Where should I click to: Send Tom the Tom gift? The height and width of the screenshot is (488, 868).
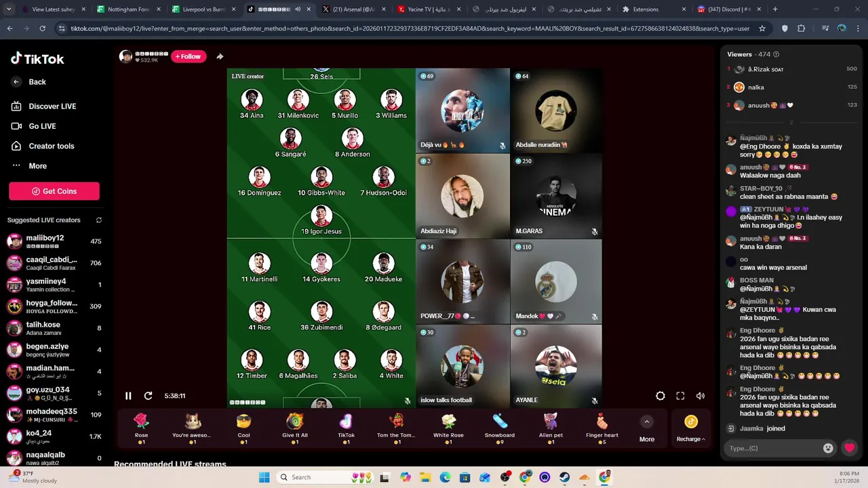click(x=397, y=428)
